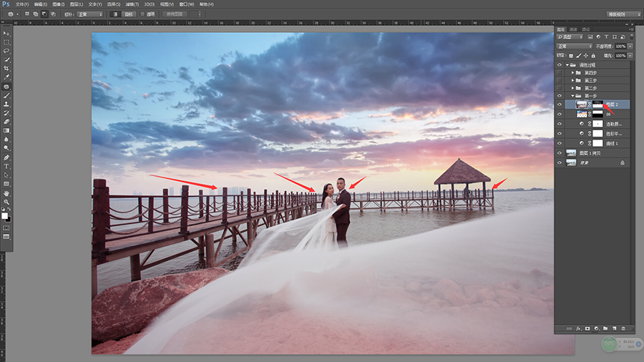Select the Horizontal Type tool
The width and height of the screenshot is (644, 362).
point(6,166)
